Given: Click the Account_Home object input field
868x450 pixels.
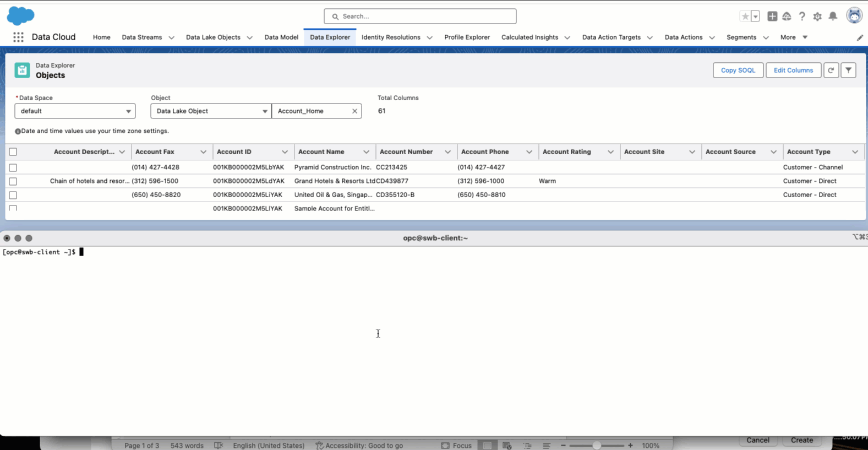Looking at the screenshot, I should [316, 111].
